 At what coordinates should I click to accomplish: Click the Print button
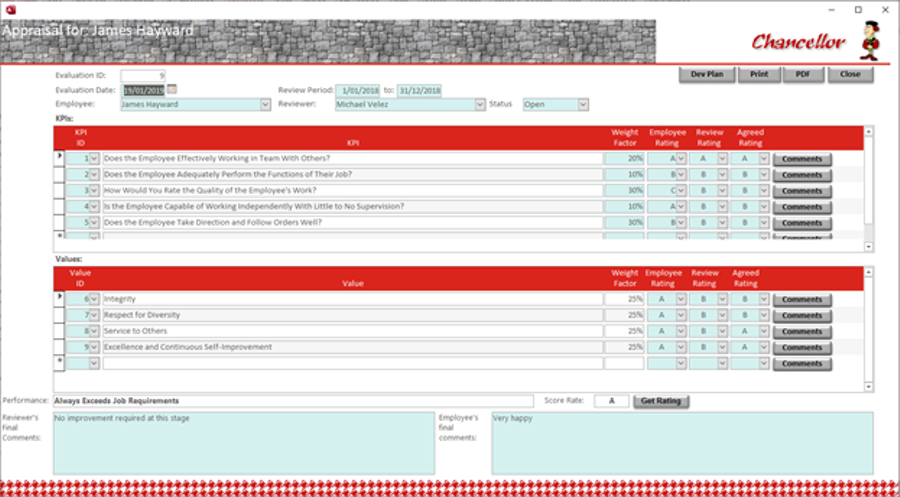tap(759, 75)
